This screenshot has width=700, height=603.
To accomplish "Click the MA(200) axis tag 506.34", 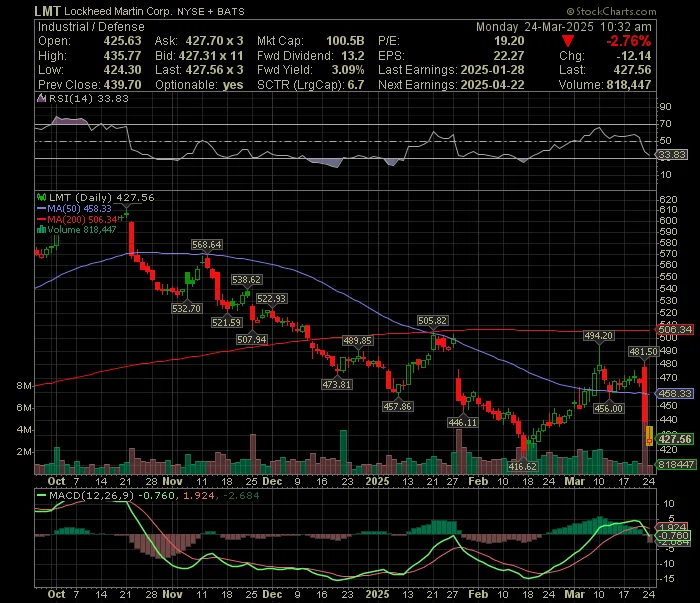I will [x=675, y=329].
